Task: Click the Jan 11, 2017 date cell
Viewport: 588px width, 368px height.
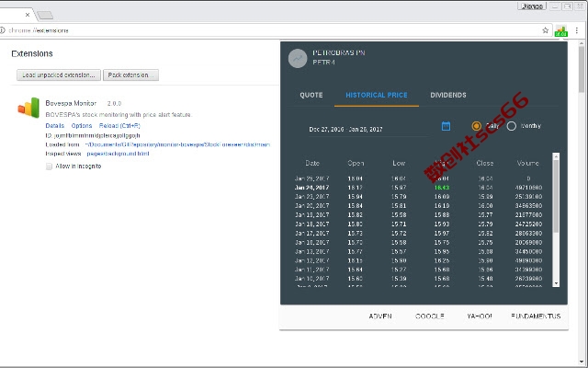Action: pos(312,270)
